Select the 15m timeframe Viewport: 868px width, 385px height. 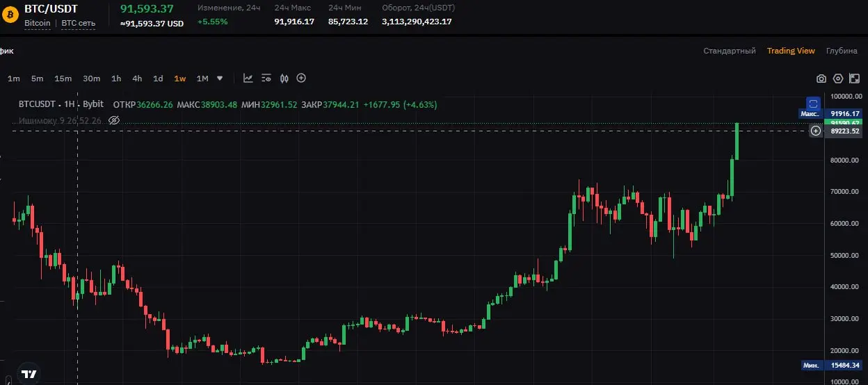click(x=63, y=79)
